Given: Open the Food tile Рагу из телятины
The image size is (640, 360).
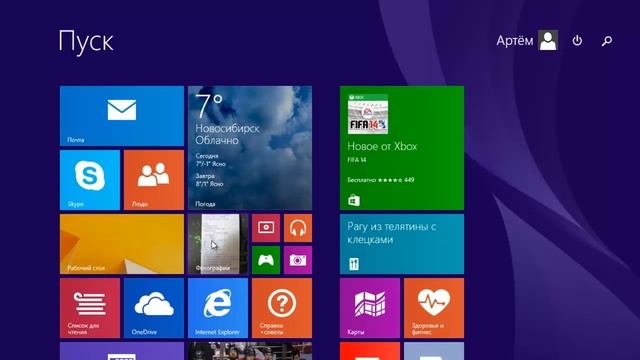Looking at the screenshot, I should pos(402,244).
